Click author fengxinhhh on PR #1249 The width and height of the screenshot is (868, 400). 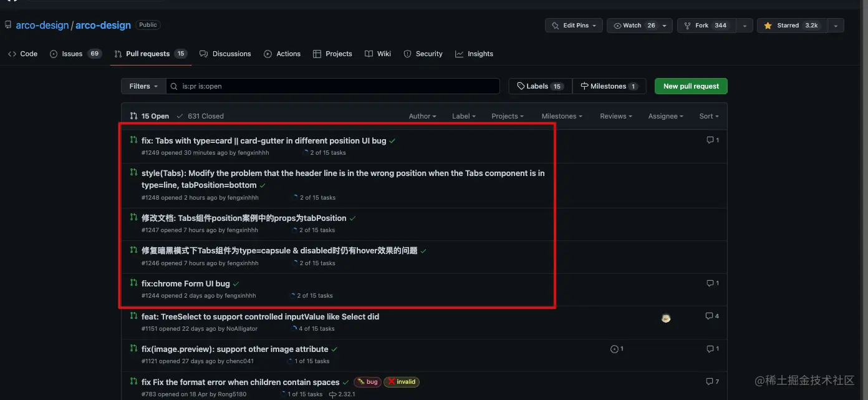coord(253,153)
